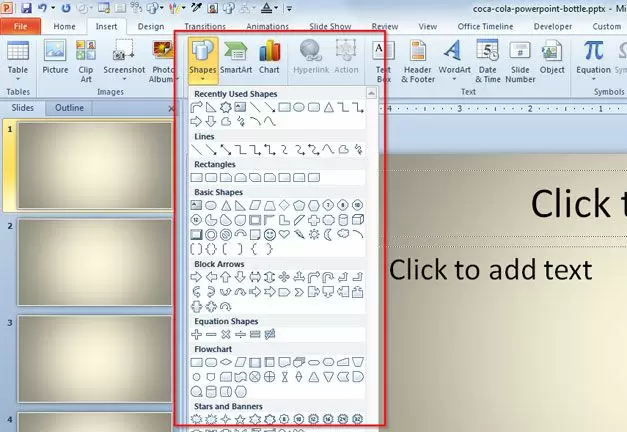The image size is (627, 432).
Task: Insert a Chart from the ribbon
Action: pyautogui.click(x=269, y=58)
